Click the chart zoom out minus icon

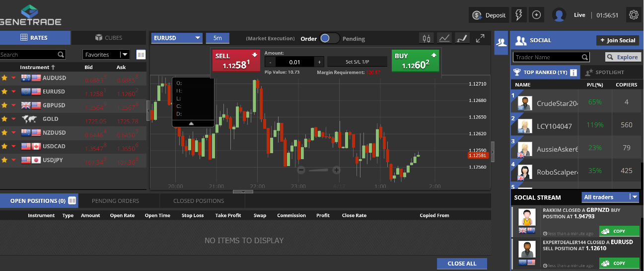pos(301,170)
